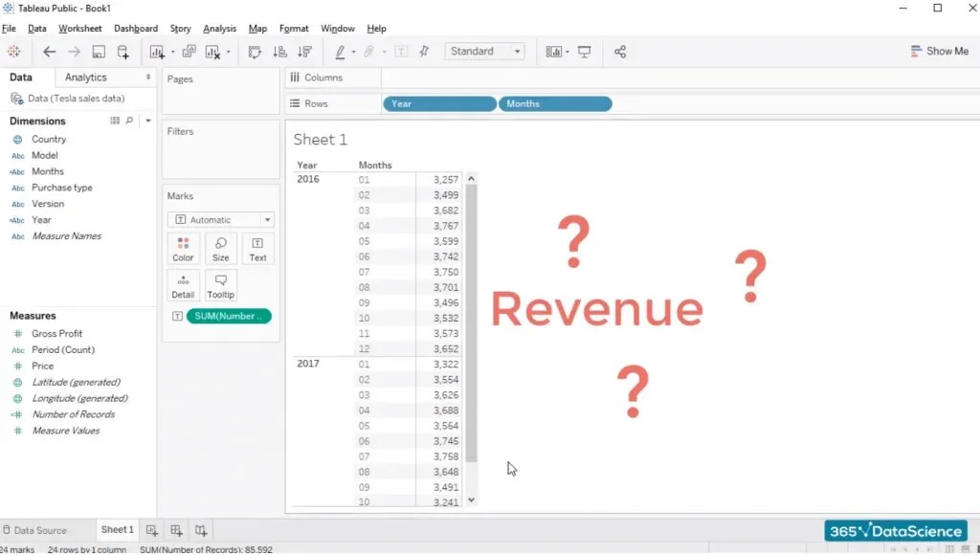Select the Share workbook icon

(620, 52)
